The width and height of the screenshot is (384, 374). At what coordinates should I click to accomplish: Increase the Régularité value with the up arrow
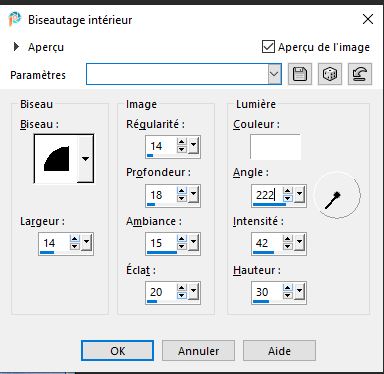(182, 142)
